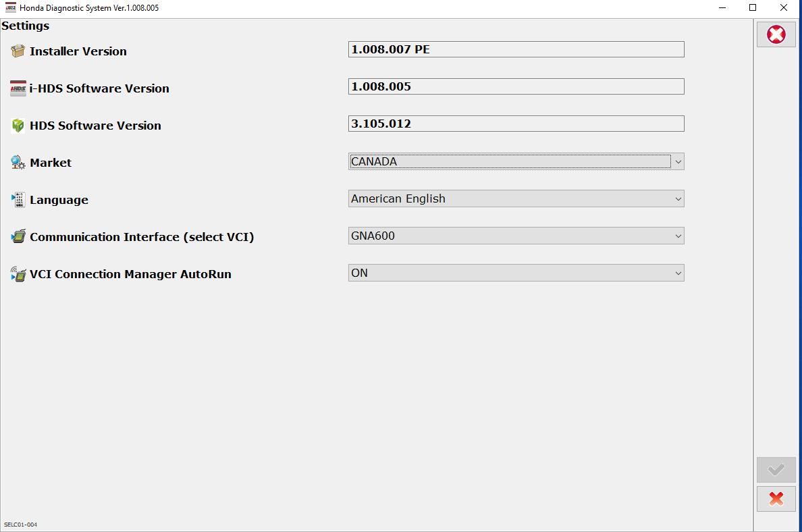Click the Language setting icon
802x532 pixels.
pos(18,200)
